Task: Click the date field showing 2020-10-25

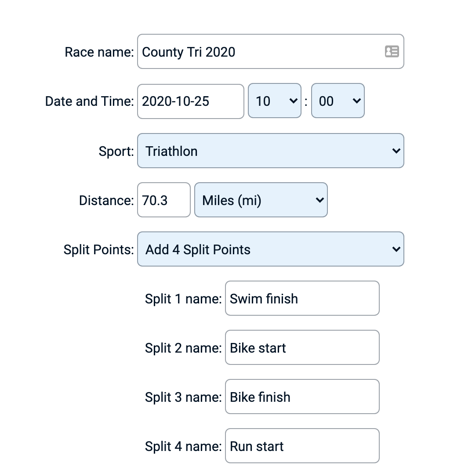Action: coord(190,101)
